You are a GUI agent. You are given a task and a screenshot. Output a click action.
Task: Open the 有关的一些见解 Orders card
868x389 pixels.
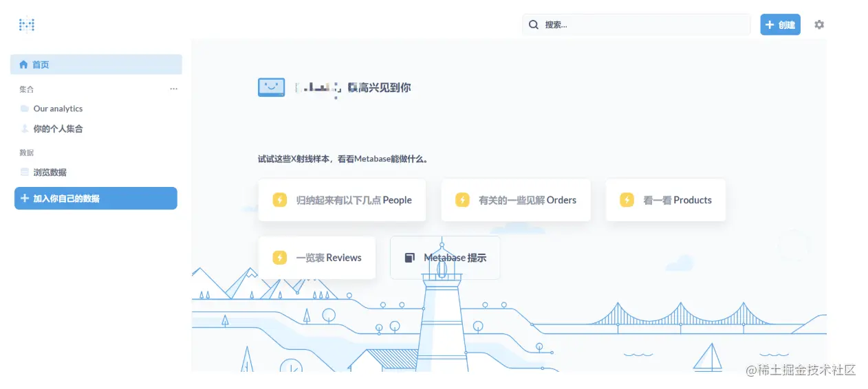516,200
